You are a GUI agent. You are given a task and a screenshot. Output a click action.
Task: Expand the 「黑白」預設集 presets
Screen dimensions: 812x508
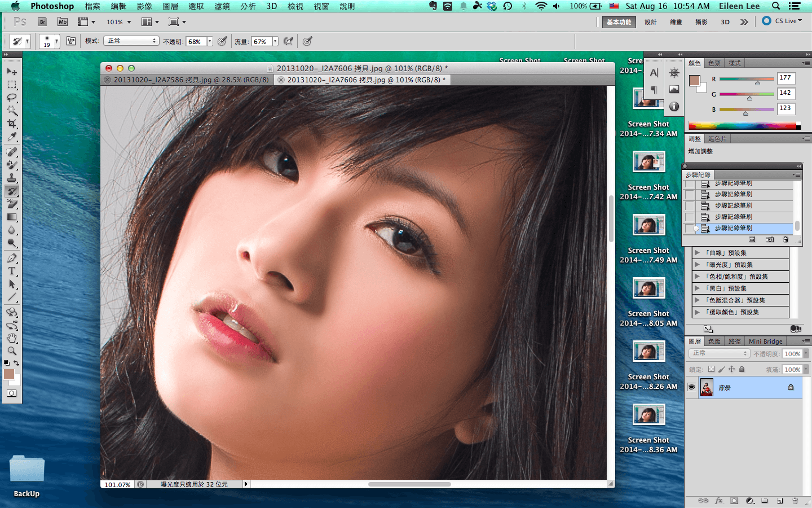click(697, 288)
